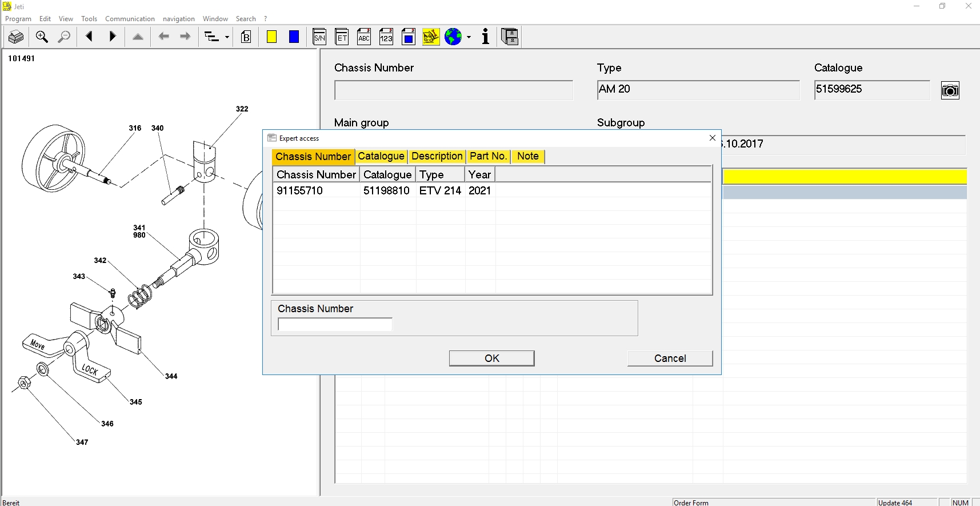Click the tree structure toolbar icon
980x506 pixels.
click(x=211, y=37)
